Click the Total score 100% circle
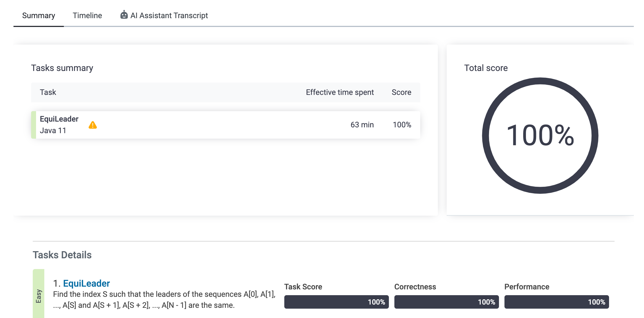 540,135
